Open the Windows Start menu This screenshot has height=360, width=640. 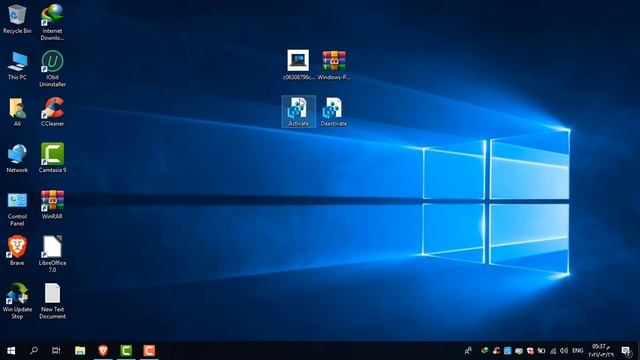tap(11, 351)
